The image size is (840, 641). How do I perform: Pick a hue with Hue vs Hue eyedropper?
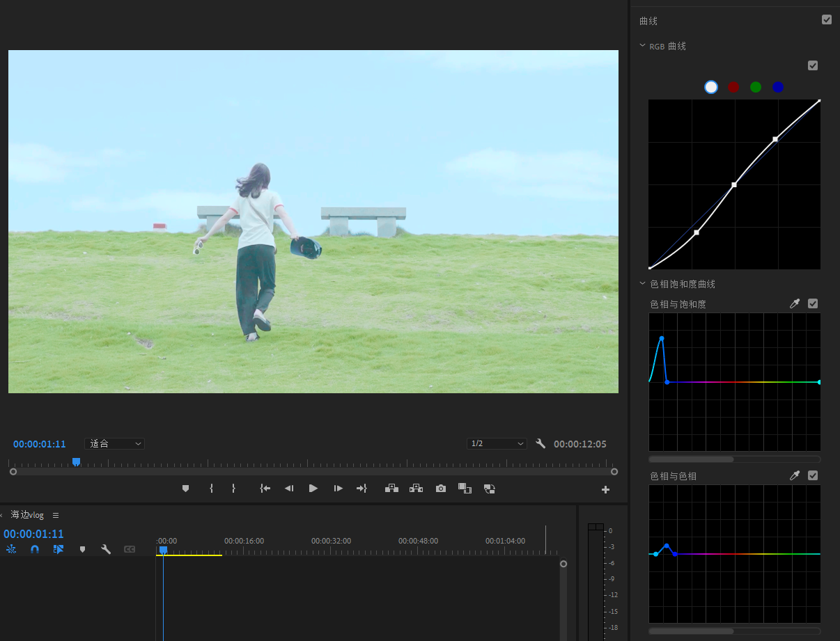[x=795, y=475]
